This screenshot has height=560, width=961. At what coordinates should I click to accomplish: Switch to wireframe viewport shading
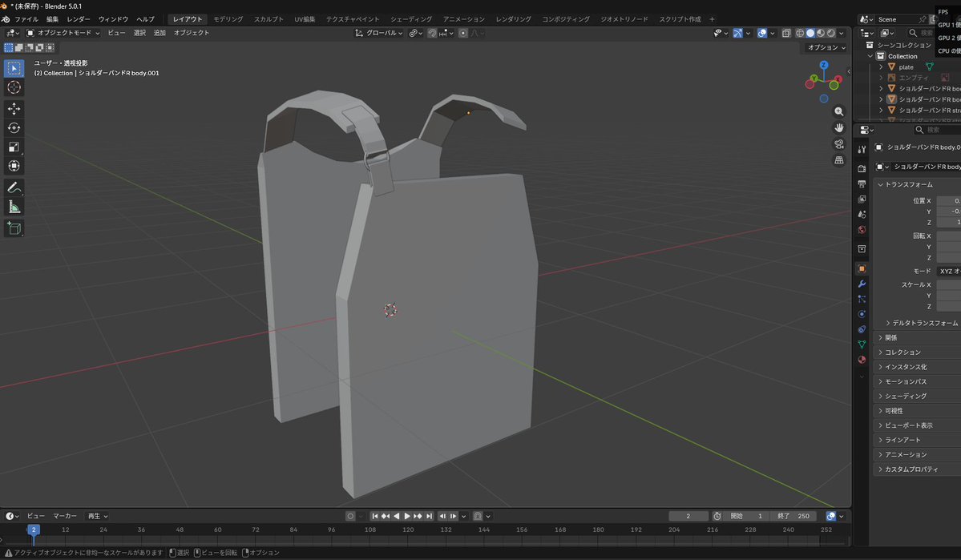(x=800, y=33)
